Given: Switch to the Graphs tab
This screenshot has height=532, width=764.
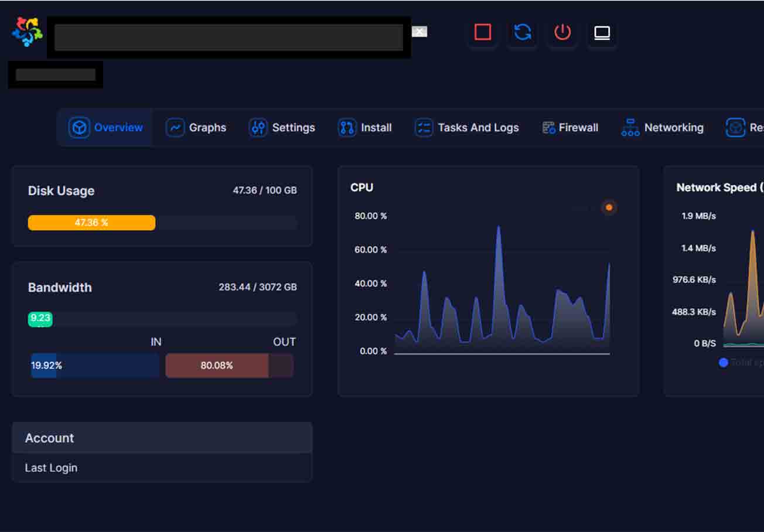Looking at the screenshot, I should (196, 128).
